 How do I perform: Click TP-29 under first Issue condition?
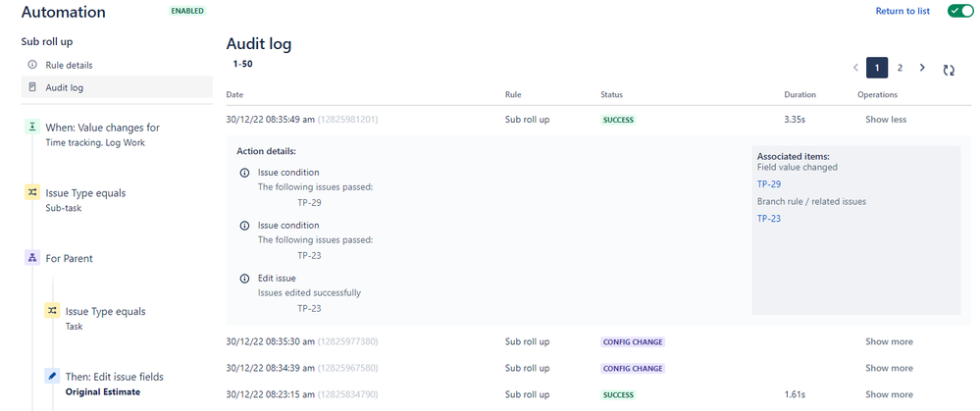(309, 202)
